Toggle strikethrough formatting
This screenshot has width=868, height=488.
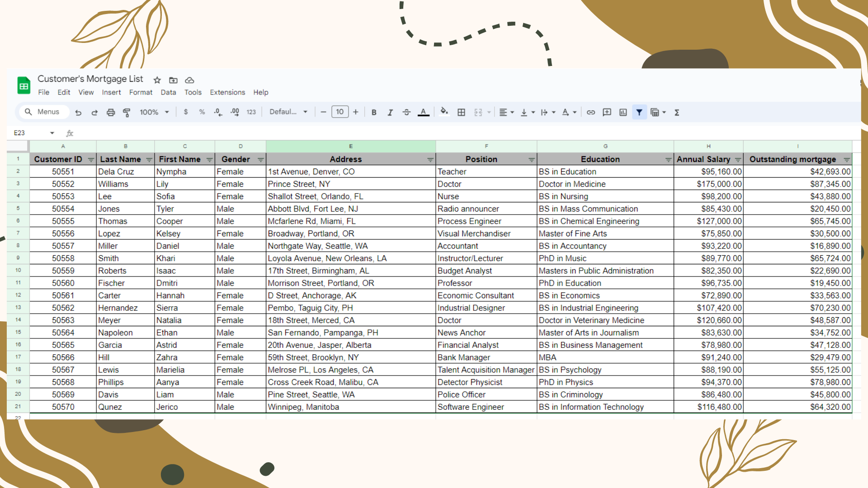pos(406,113)
